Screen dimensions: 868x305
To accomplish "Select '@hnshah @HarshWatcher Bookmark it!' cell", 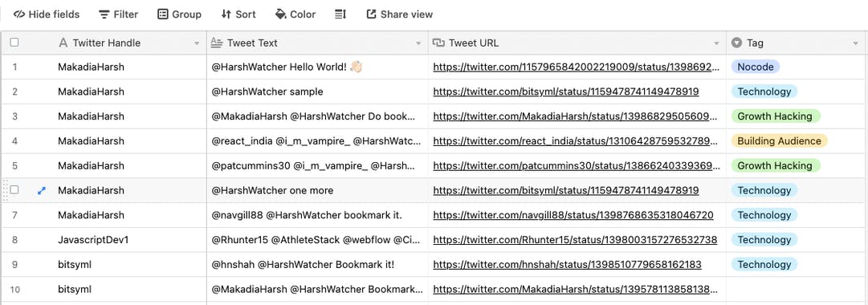I will point(317,264).
